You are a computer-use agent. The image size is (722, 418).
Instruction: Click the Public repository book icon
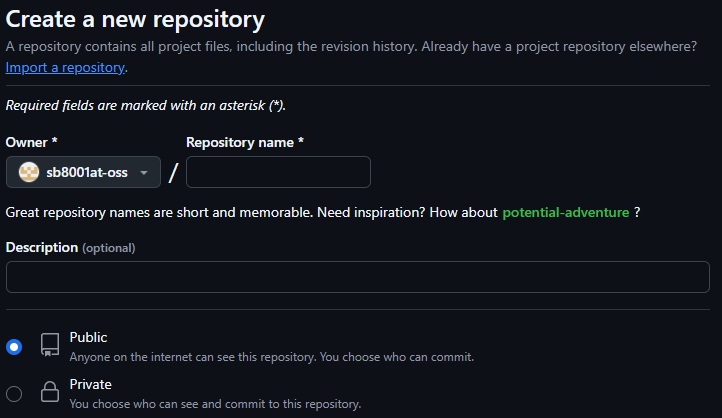point(50,345)
